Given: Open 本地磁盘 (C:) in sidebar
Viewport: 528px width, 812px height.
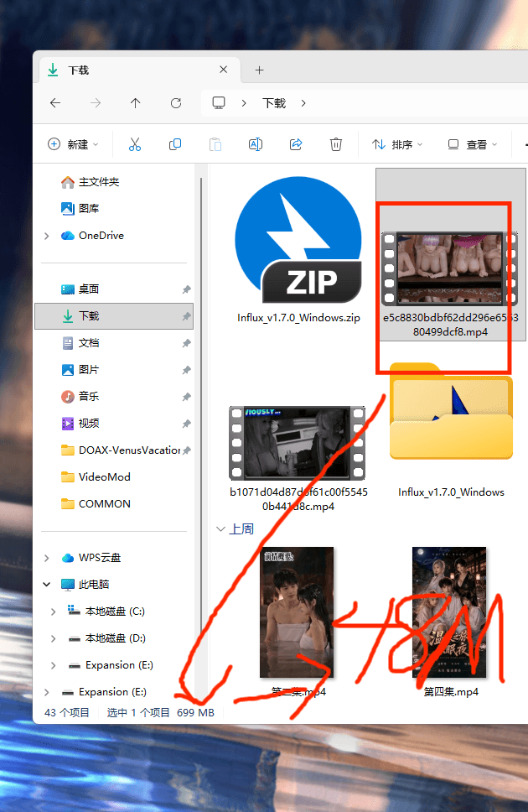Looking at the screenshot, I should [x=115, y=611].
